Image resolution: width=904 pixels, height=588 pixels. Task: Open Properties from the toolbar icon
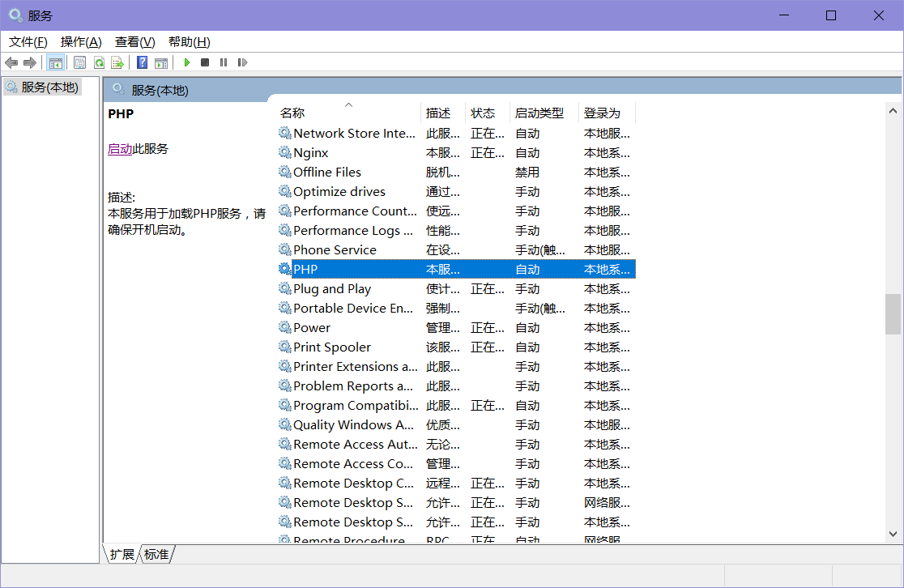click(79, 62)
